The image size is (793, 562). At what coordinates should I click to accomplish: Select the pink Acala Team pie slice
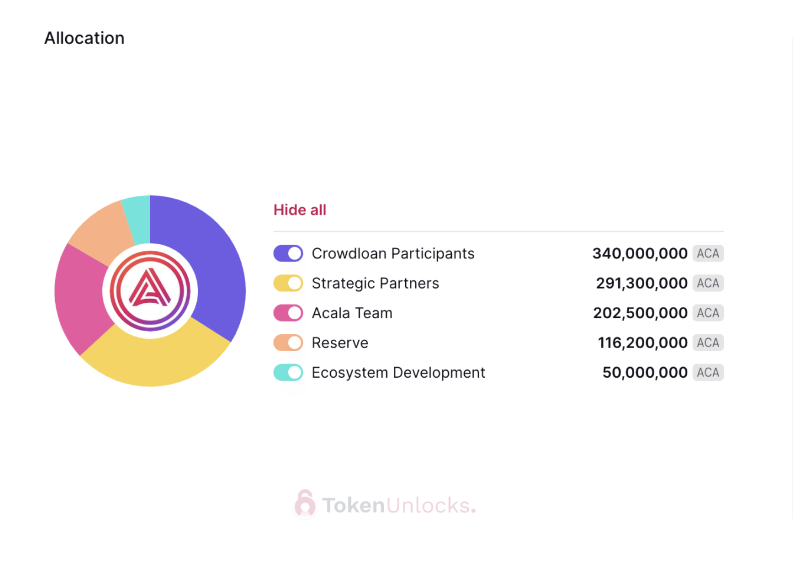tap(80, 298)
